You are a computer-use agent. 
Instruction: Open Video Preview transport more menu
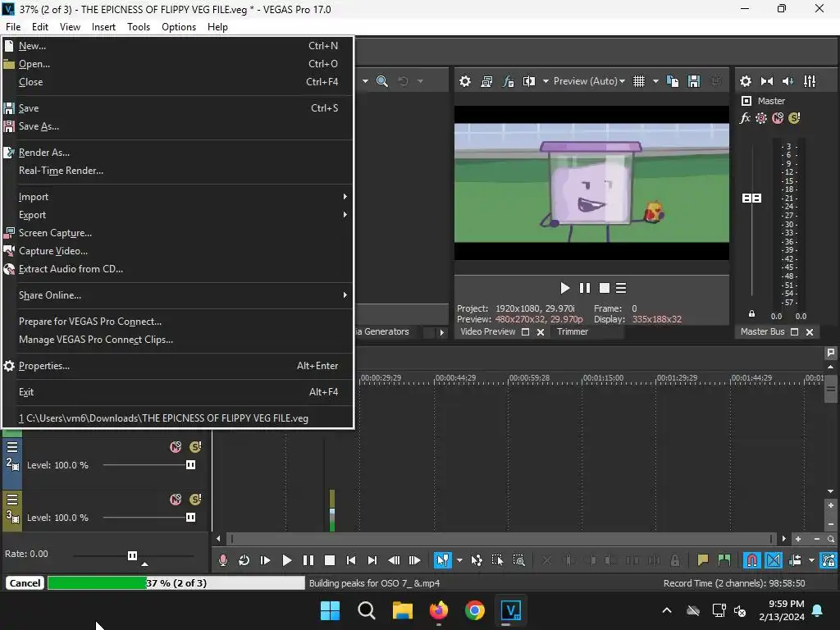pyautogui.click(x=621, y=288)
